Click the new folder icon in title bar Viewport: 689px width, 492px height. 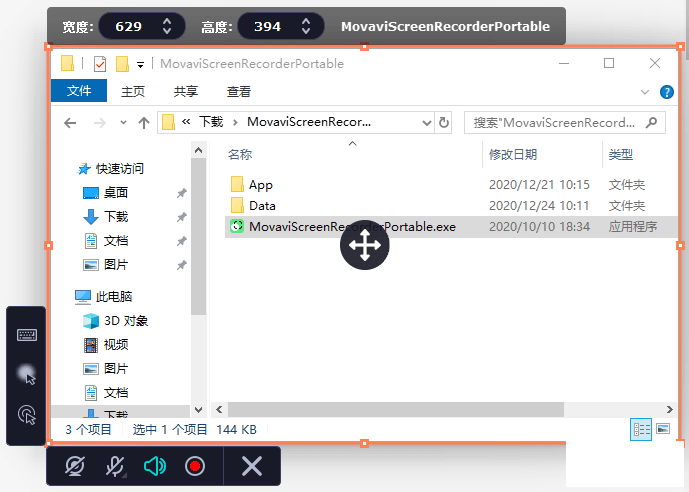122,64
